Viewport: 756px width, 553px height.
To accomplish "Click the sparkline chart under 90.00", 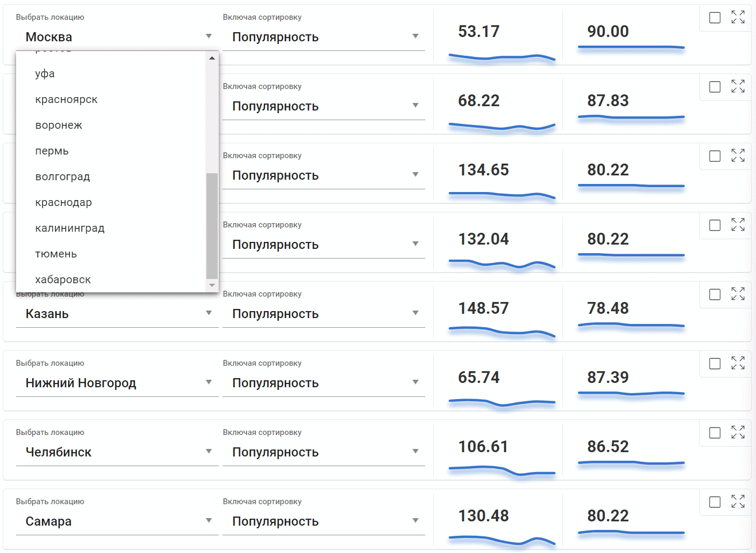I will [x=631, y=48].
